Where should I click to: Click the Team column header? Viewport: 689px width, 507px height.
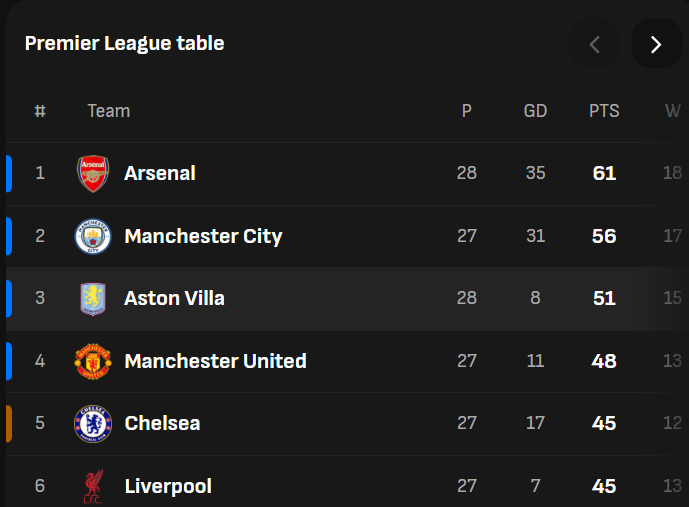coord(108,111)
